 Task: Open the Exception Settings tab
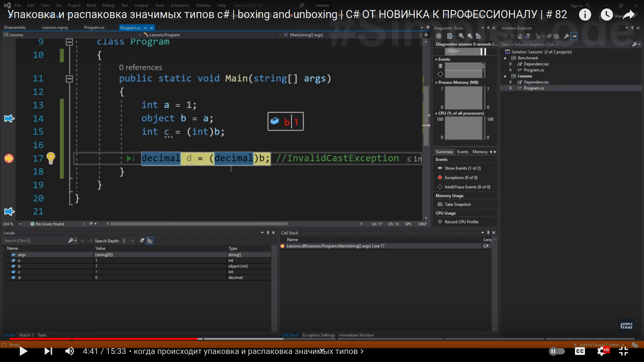[318, 335]
